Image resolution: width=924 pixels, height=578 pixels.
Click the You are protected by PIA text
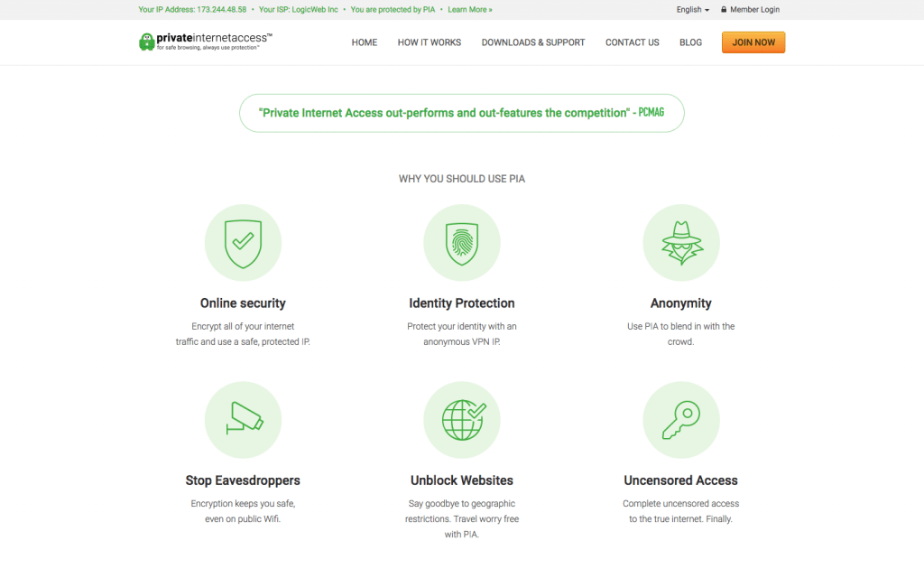point(393,9)
